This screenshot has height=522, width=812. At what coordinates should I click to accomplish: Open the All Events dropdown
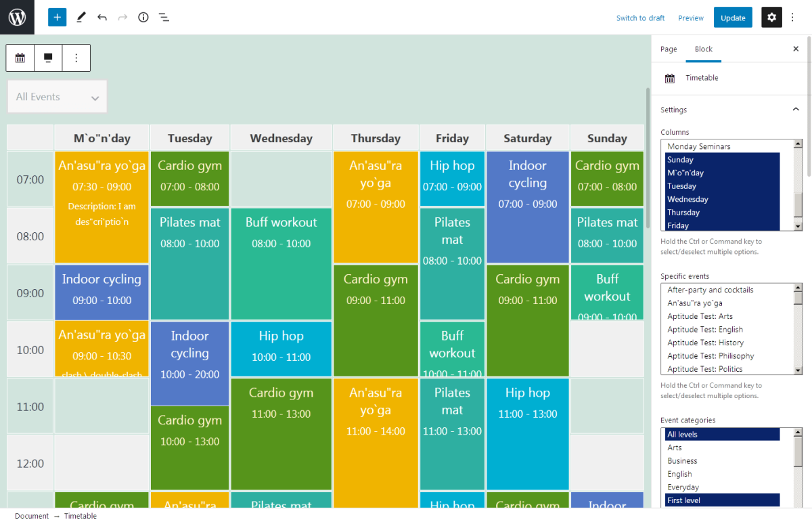click(57, 96)
